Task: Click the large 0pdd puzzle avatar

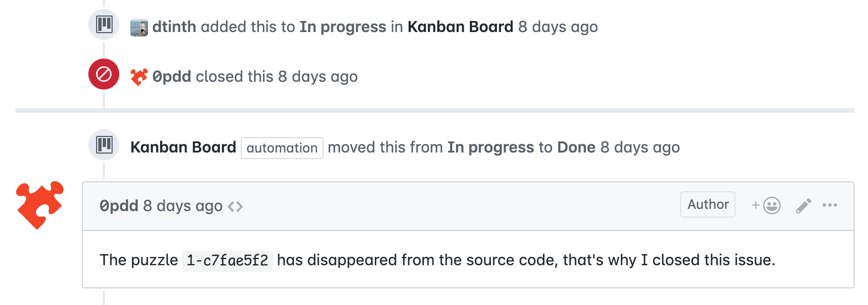Action: pyautogui.click(x=40, y=204)
